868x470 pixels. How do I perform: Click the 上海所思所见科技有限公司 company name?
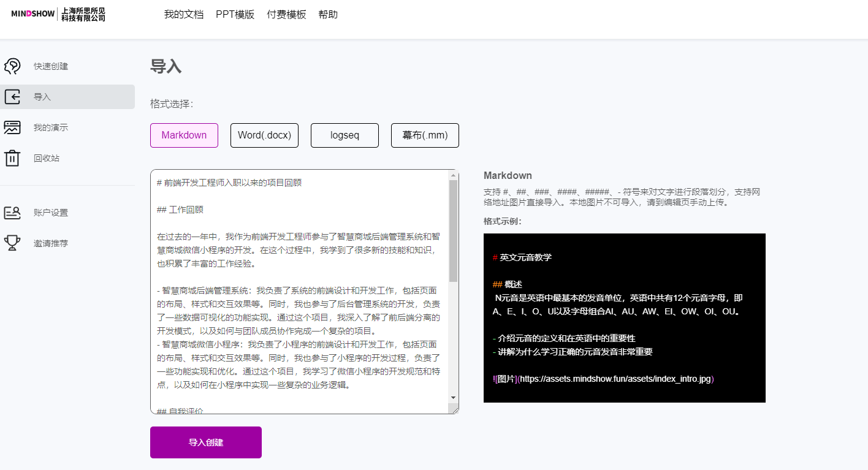[83, 14]
